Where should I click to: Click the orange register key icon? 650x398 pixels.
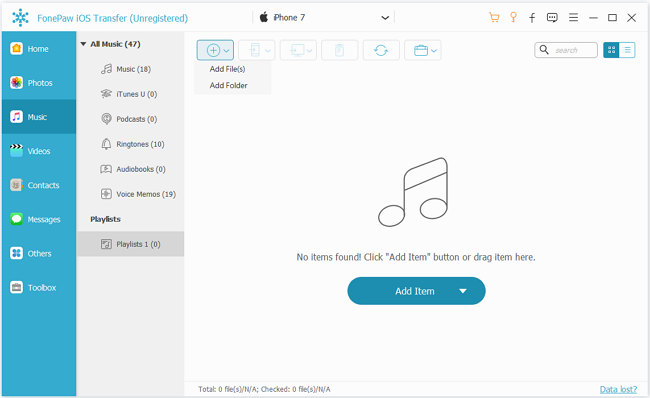tap(513, 17)
